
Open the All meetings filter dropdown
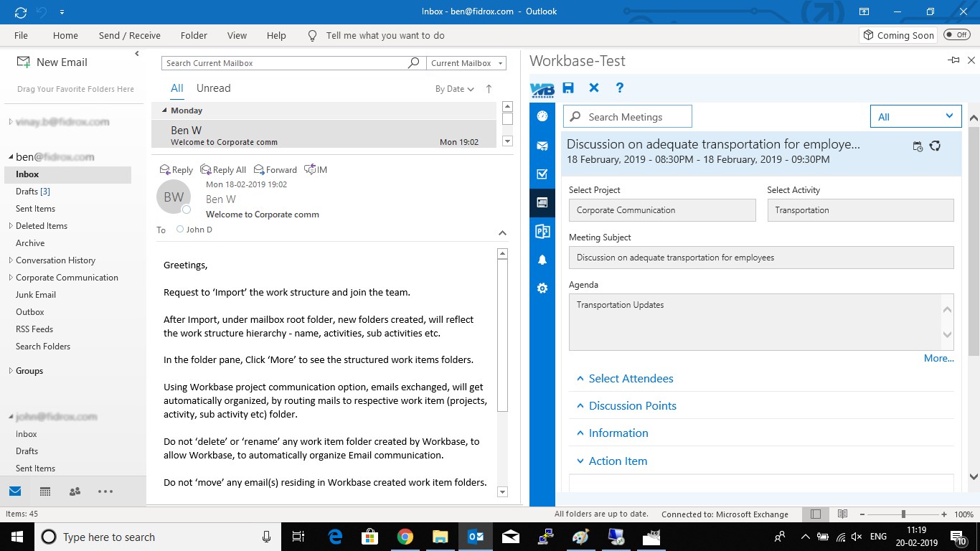[x=916, y=116]
